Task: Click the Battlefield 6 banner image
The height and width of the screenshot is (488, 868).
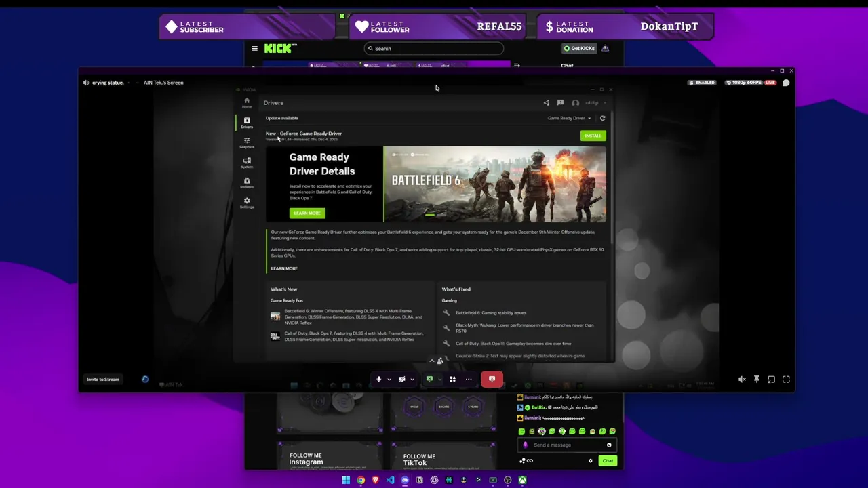Action: tap(495, 184)
